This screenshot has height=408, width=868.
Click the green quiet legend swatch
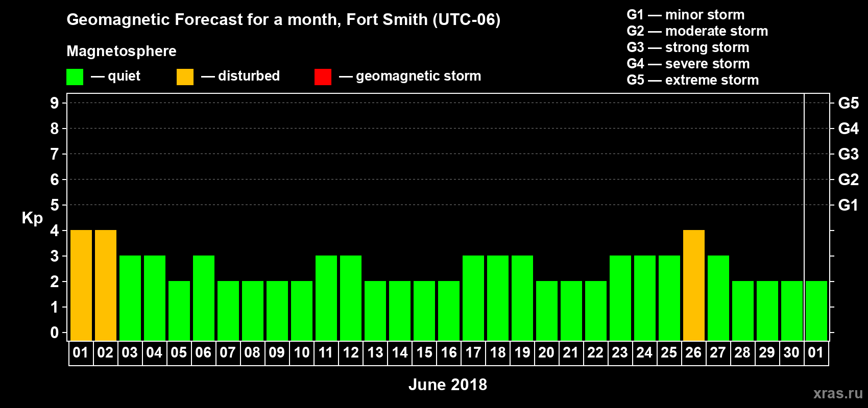pos(75,77)
